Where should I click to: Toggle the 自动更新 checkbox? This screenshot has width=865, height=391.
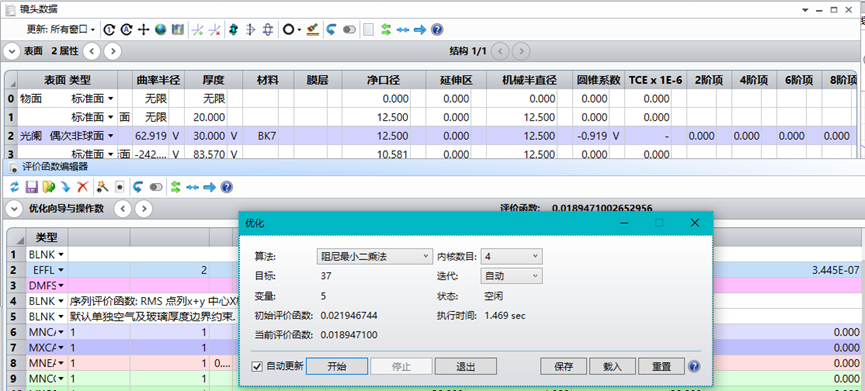pos(256,366)
